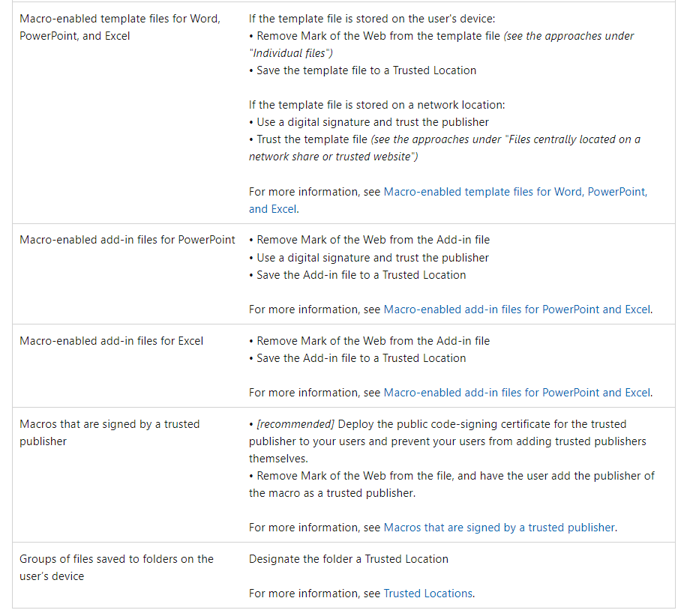
Task: Click 'If the template file is stored on a network location'
Action: (376, 105)
